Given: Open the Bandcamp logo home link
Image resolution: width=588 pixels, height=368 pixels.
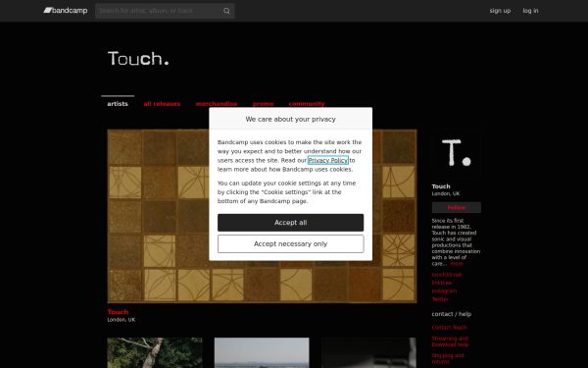Looking at the screenshot, I should pos(66,11).
